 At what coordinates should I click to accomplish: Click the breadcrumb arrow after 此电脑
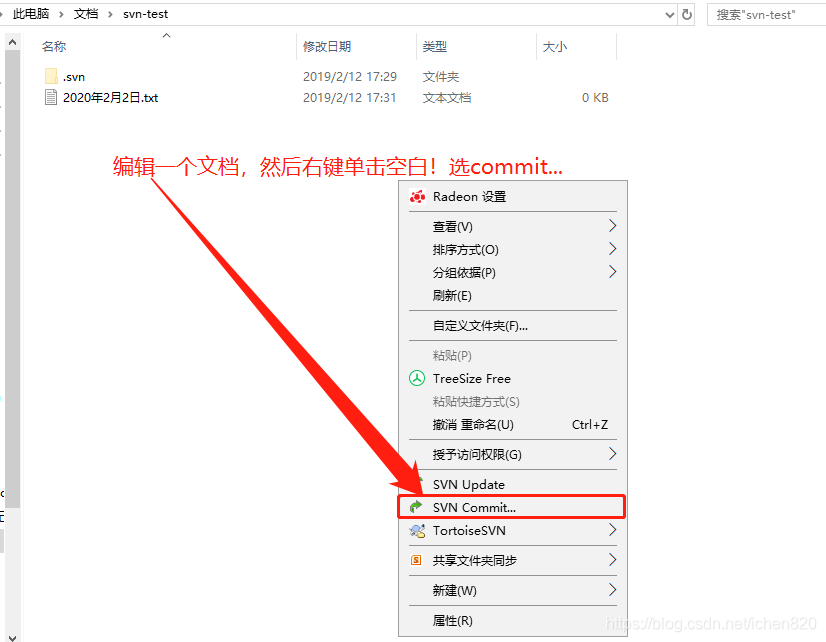61,14
